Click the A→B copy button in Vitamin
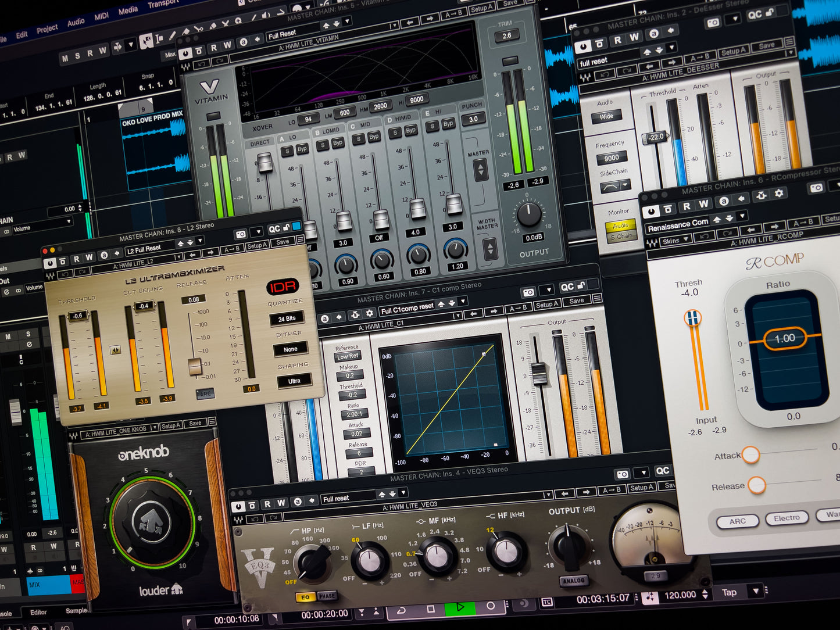The height and width of the screenshot is (630, 840). coord(454,14)
